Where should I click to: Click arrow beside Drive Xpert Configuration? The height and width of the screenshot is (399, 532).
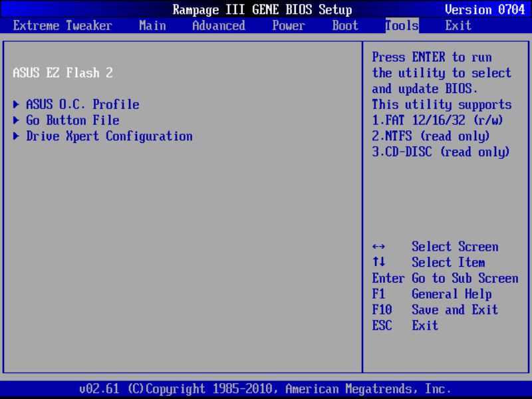pos(16,136)
